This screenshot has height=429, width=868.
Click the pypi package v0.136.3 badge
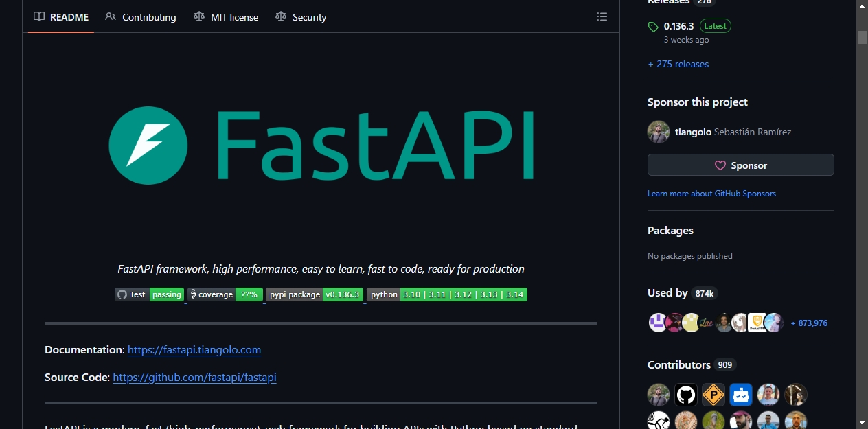point(315,294)
